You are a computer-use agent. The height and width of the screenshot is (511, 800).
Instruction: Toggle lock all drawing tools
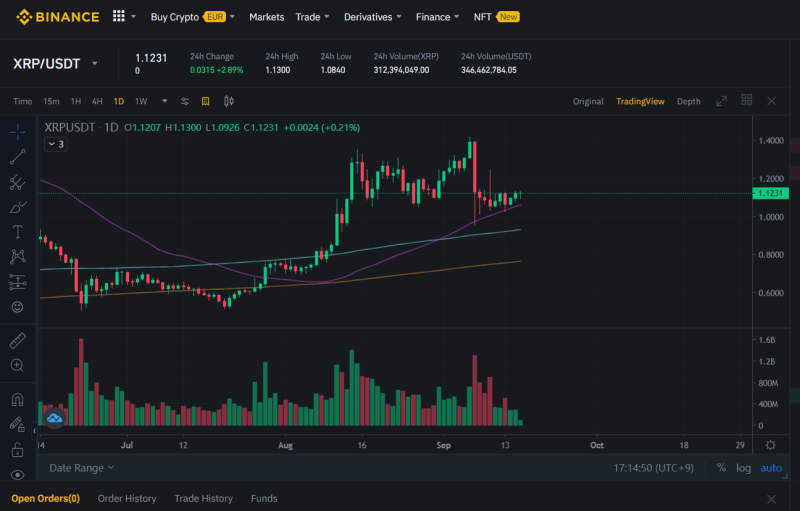(x=18, y=450)
